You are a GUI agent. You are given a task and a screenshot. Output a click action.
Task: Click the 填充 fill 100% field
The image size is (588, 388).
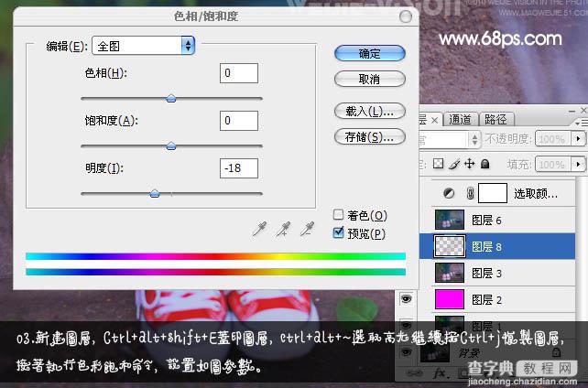pos(553,164)
